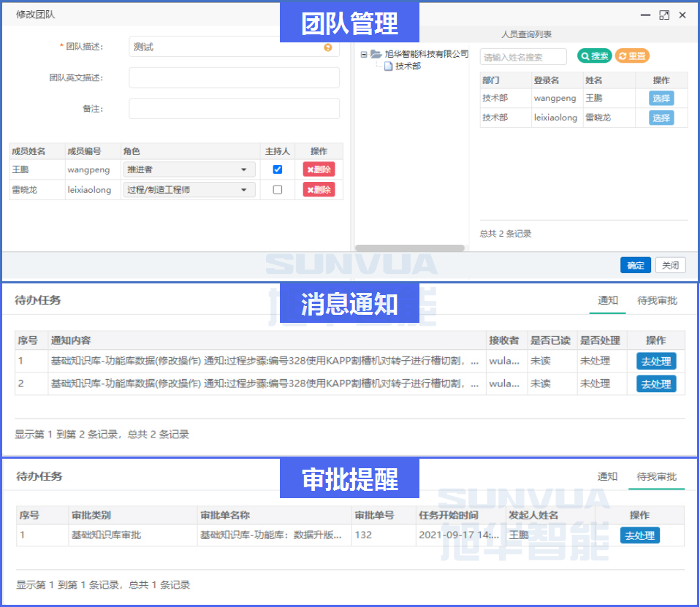This screenshot has width=700, height=607.
Task: Click 去处理 on the 基础知识库审批 task
Action: [x=639, y=535]
